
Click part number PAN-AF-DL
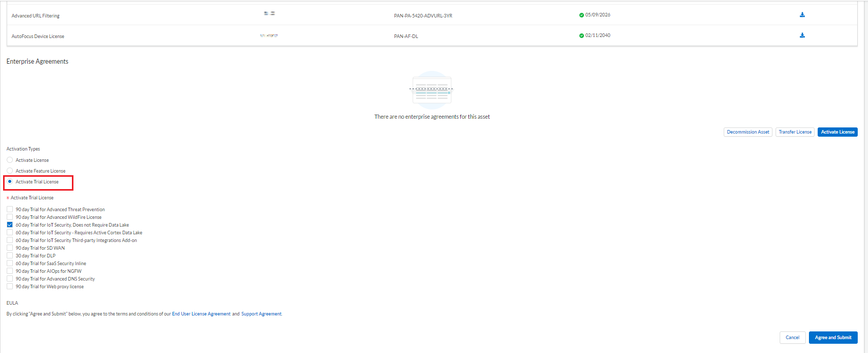point(406,36)
